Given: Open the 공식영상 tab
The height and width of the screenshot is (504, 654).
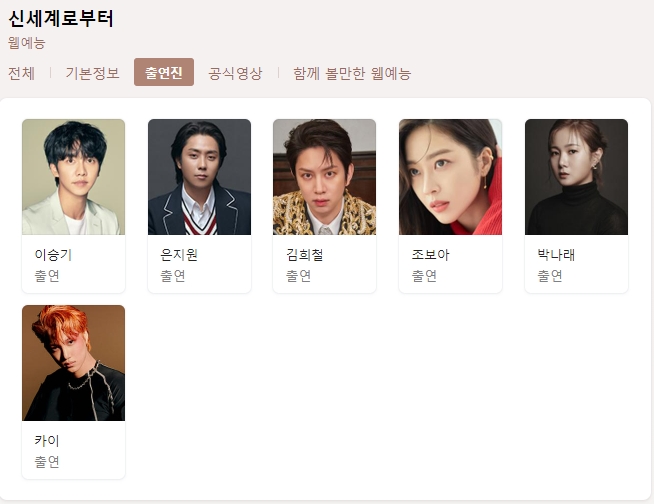Looking at the screenshot, I should [236, 73].
